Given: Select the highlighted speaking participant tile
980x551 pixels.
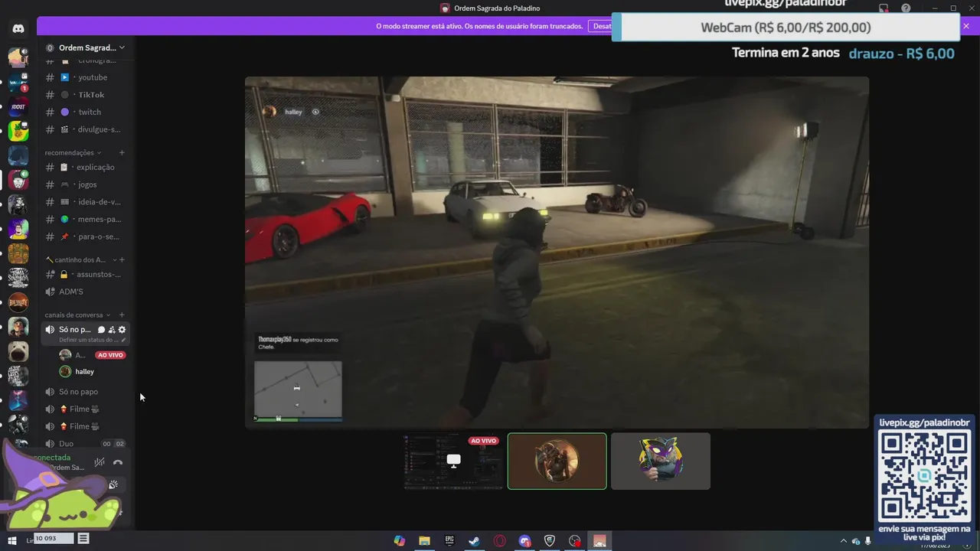Looking at the screenshot, I should 557,461.
